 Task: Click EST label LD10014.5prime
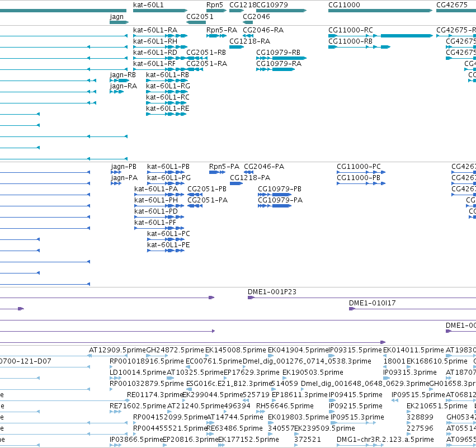click(x=138, y=372)
